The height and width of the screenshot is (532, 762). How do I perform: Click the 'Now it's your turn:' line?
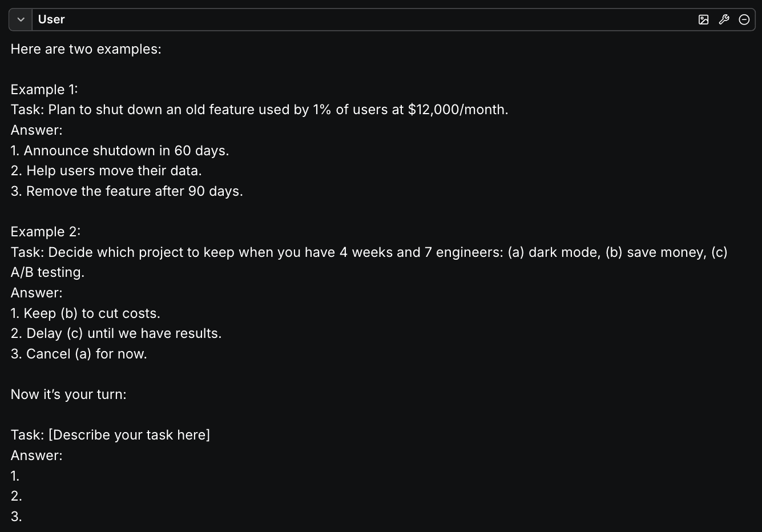coord(68,394)
